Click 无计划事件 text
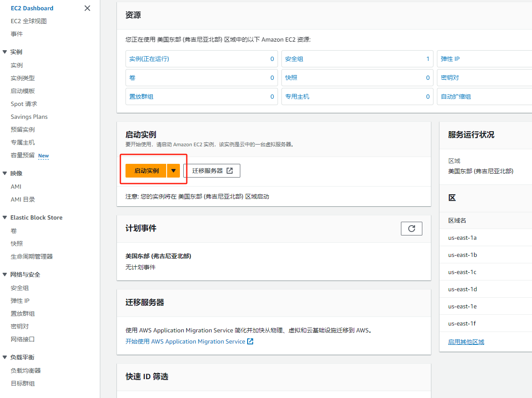 pyautogui.click(x=140, y=267)
